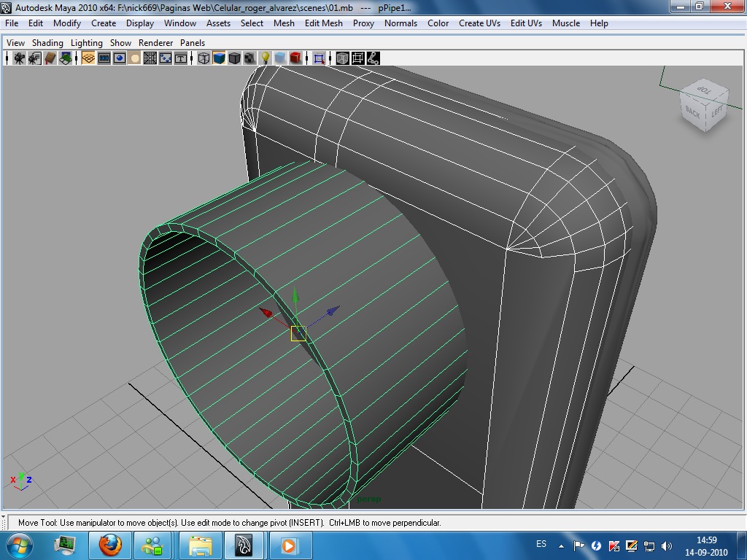Open the Proxy menu
The width and height of the screenshot is (747, 560).
(363, 23)
